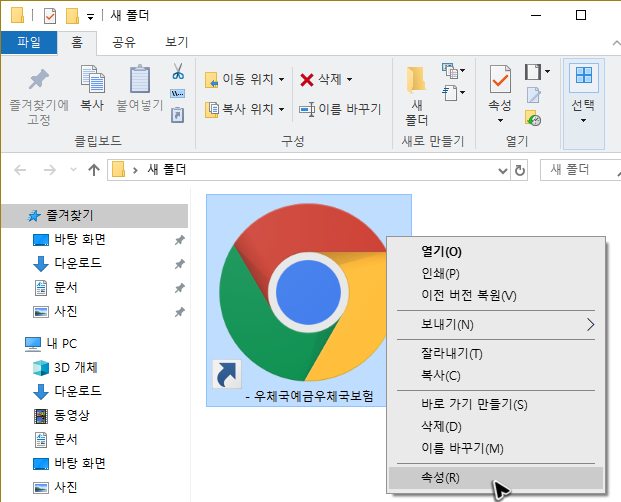Viewport: 621px width, 502px height.
Task: Choose Restore previous versions (이전 버전 복원)
Action: [496, 296]
